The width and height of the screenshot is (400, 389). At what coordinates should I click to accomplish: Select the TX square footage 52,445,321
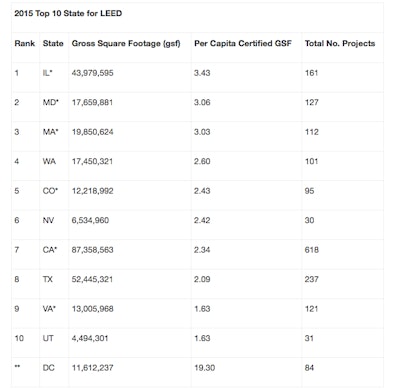pos(92,279)
